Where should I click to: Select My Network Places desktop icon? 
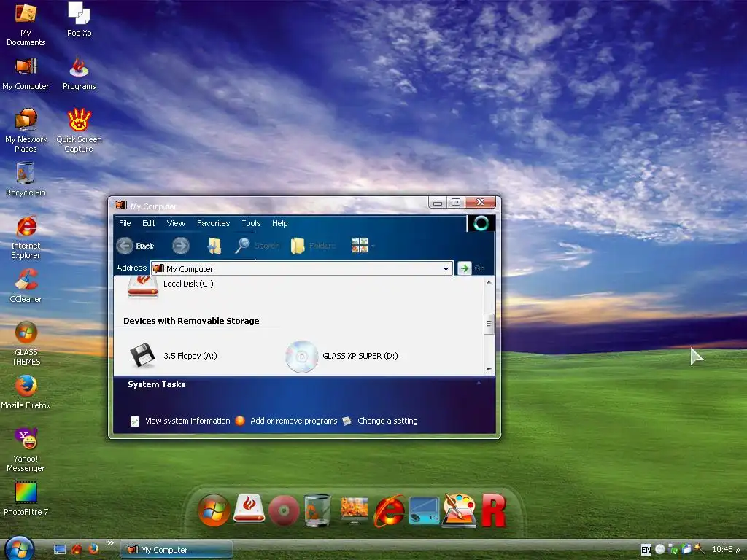[x=26, y=131]
